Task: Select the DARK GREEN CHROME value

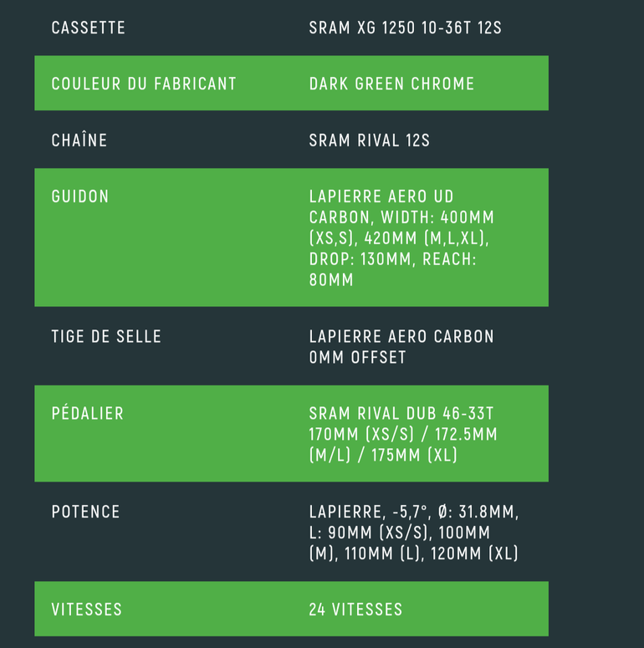Action: click(391, 84)
